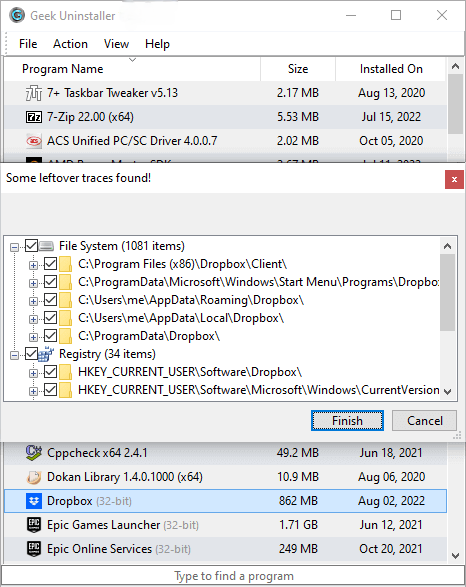This screenshot has height=587, width=466.
Task: Open the Action menu
Action: 70,44
